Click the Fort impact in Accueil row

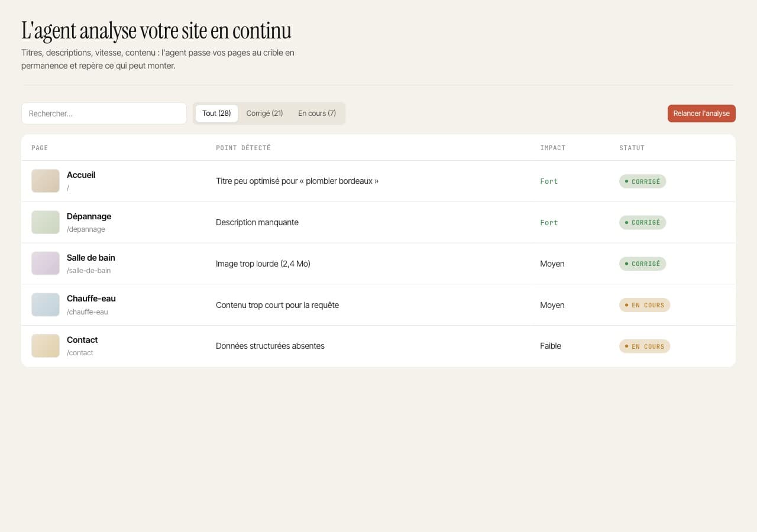pos(549,181)
